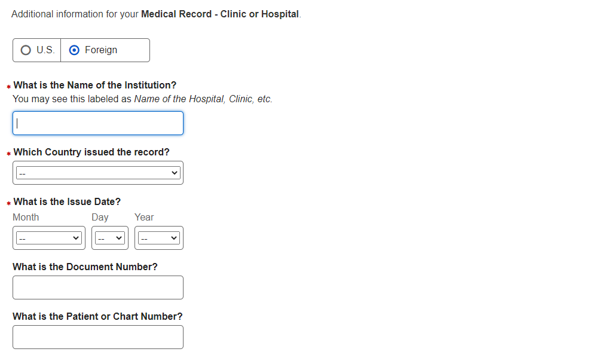Click into the Document Number text box

pos(98,287)
